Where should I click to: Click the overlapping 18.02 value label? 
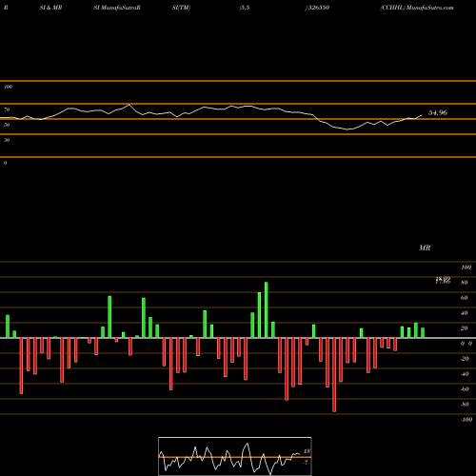[x=443, y=280]
